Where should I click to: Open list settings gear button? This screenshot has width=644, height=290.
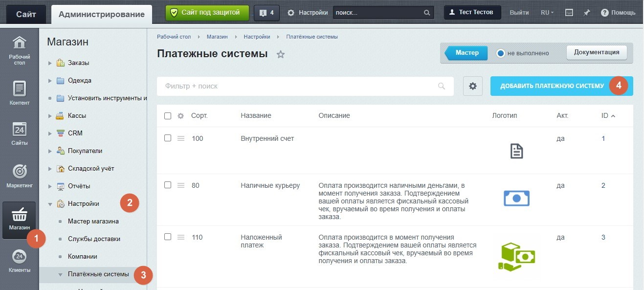coord(472,86)
